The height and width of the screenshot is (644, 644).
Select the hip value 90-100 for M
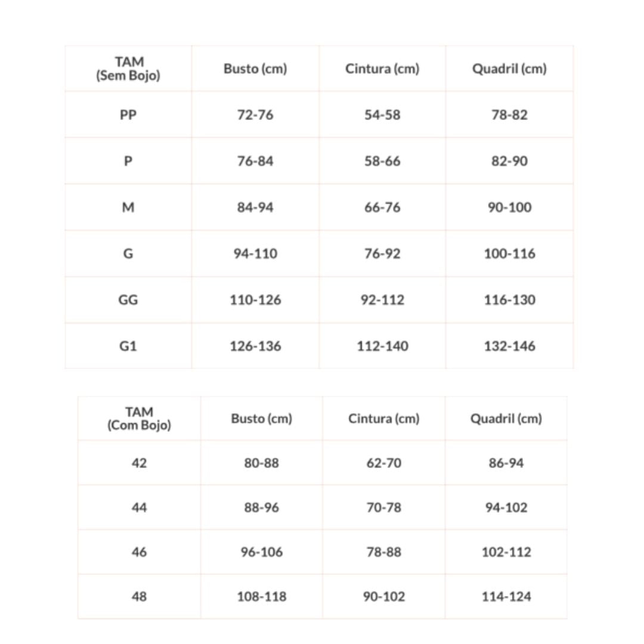(509, 208)
